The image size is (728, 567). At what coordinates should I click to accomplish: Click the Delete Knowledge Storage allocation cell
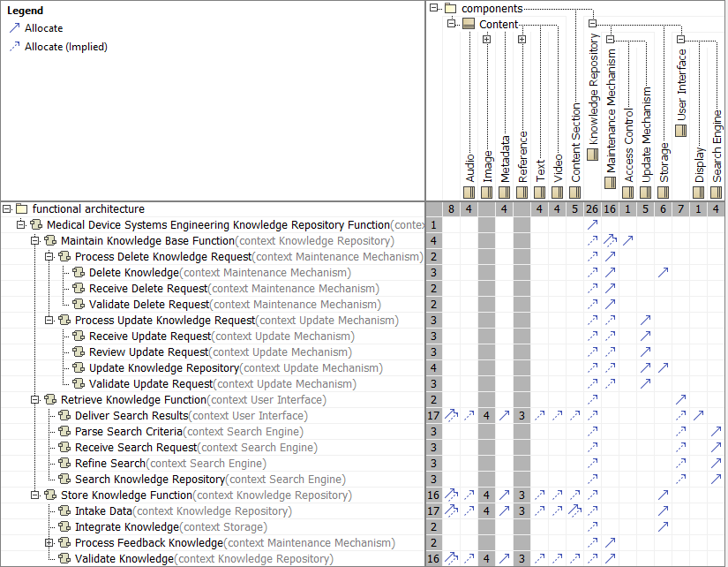pyautogui.click(x=663, y=273)
